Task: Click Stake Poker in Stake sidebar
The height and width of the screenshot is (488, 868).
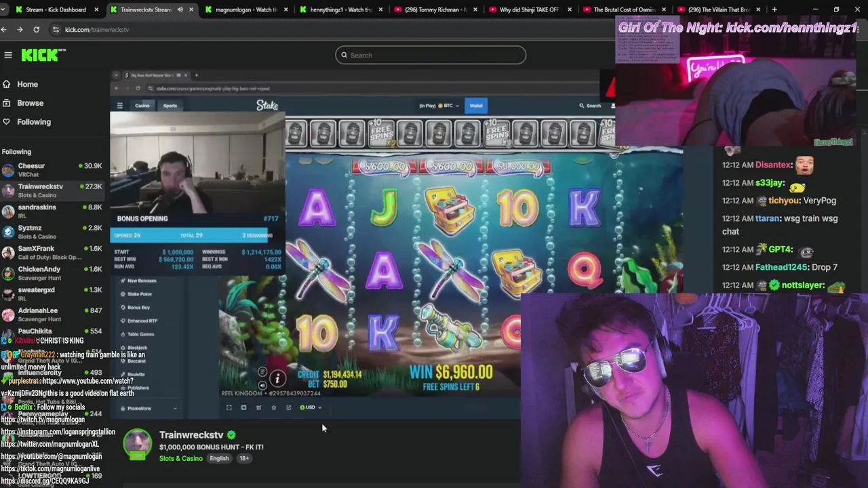Action: point(140,294)
